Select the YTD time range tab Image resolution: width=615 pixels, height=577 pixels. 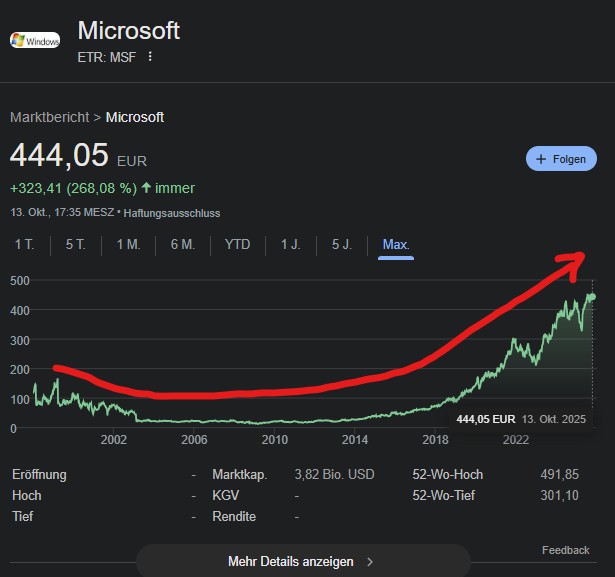coord(237,244)
